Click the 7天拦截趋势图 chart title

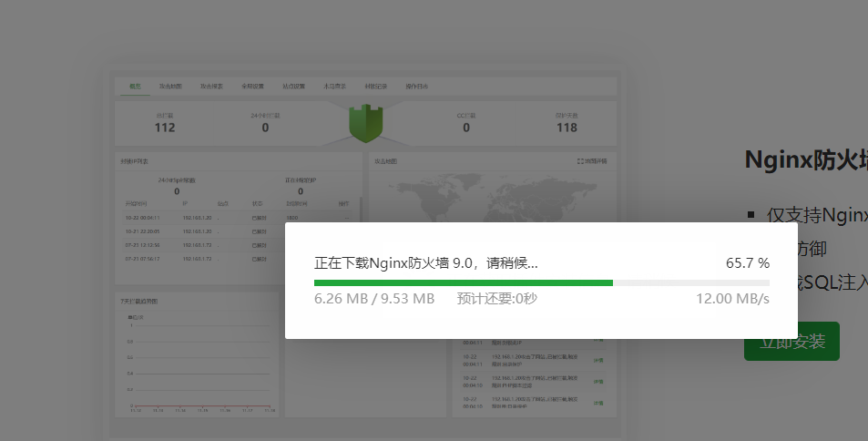coord(139,302)
